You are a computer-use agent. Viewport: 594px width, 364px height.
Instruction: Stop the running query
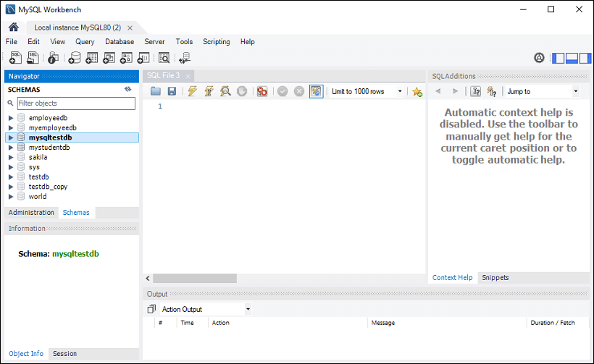pos(242,91)
